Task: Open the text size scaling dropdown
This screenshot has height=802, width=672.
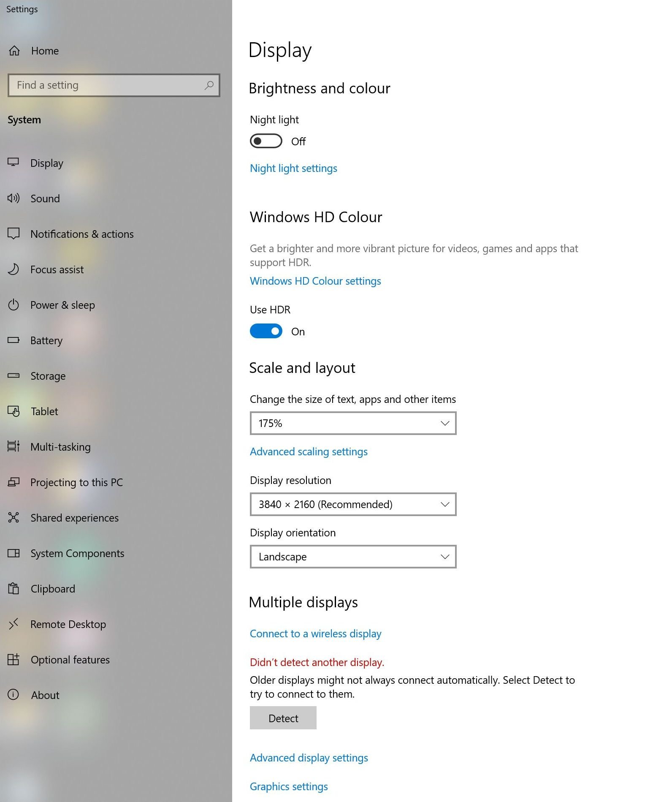Action: (353, 423)
